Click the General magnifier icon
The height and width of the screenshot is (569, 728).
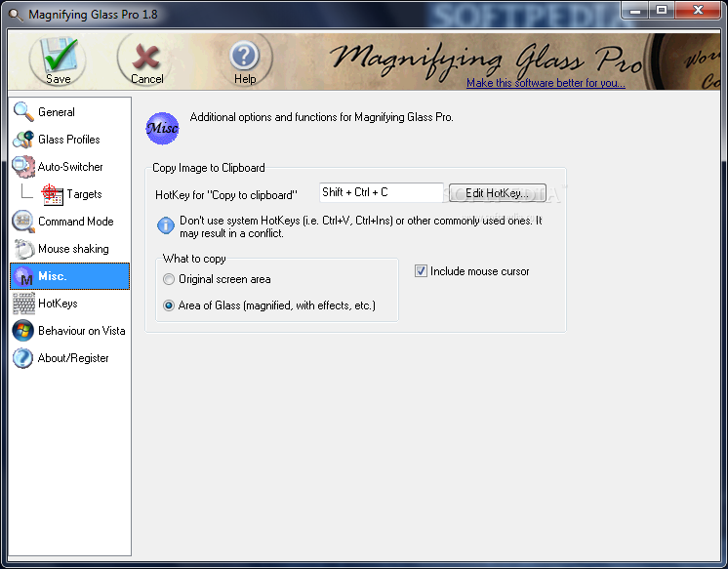click(23, 111)
